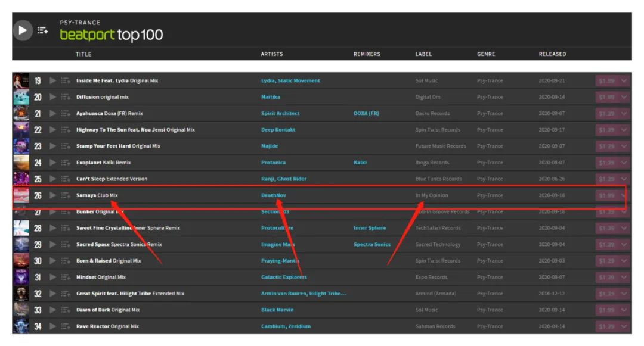Open remixer link Spectra Sonics
The image size is (644, 346).
tap(372, 245)
